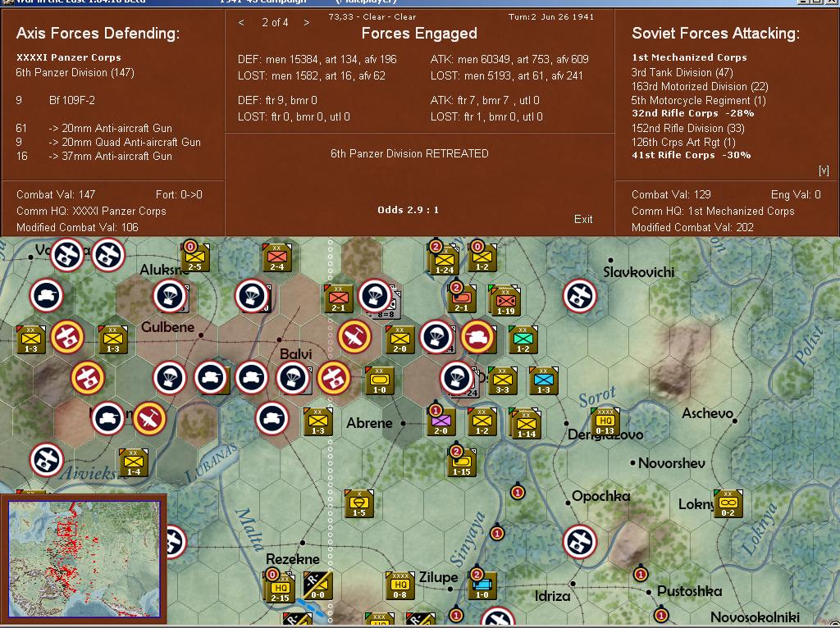
Task: Select '163rd Motorized Division (22)' entry
Action: [x=700, y=86]
